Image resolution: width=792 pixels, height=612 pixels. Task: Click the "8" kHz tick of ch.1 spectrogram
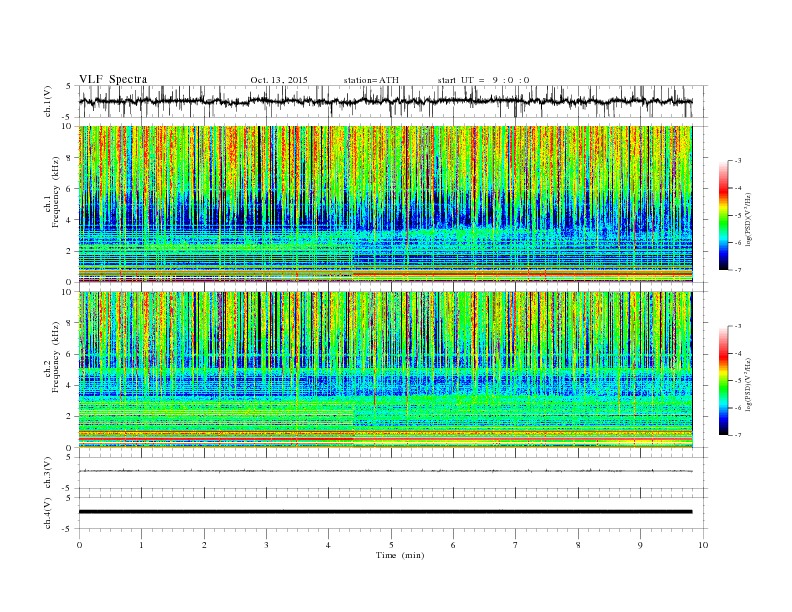tap(69, 158)
